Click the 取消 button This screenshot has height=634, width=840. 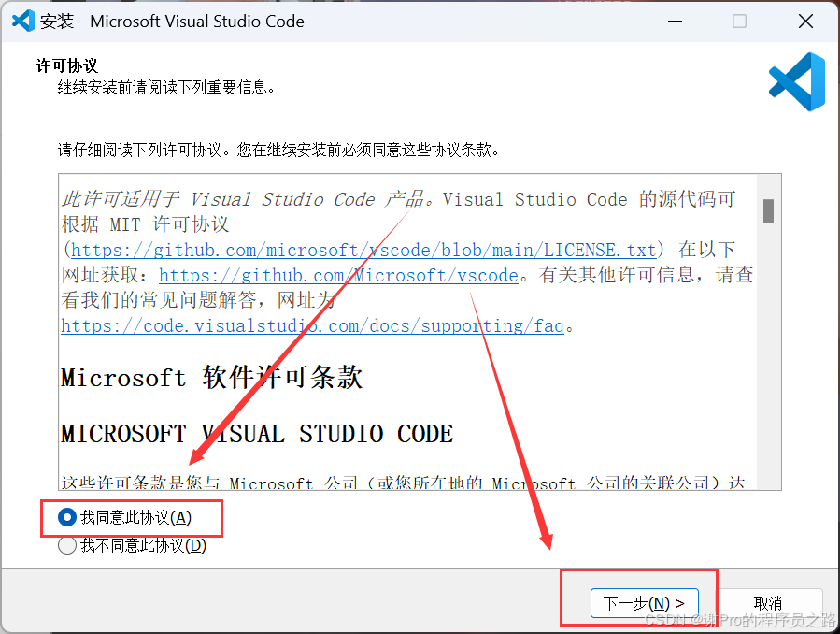[x=768, y=603]
